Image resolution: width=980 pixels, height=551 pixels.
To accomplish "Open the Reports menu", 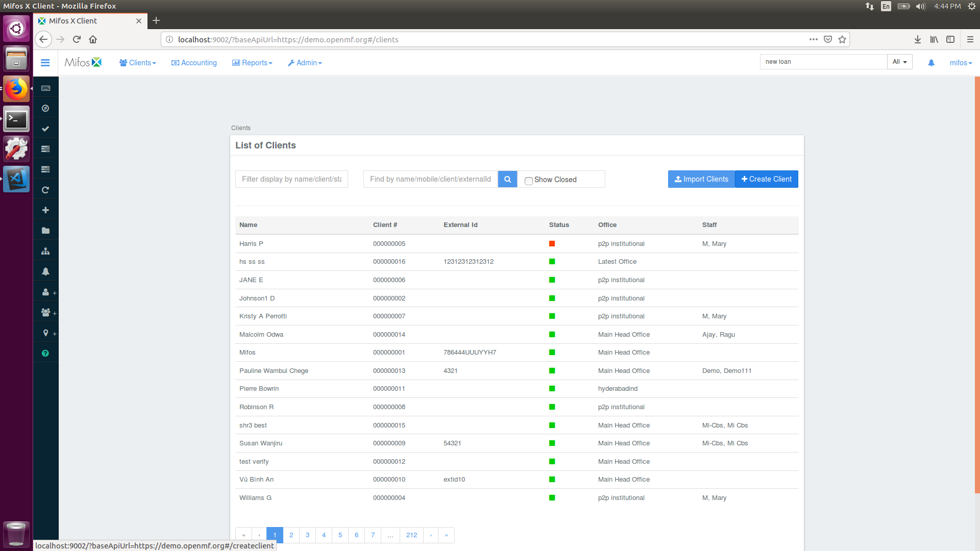I will [252, 63].
